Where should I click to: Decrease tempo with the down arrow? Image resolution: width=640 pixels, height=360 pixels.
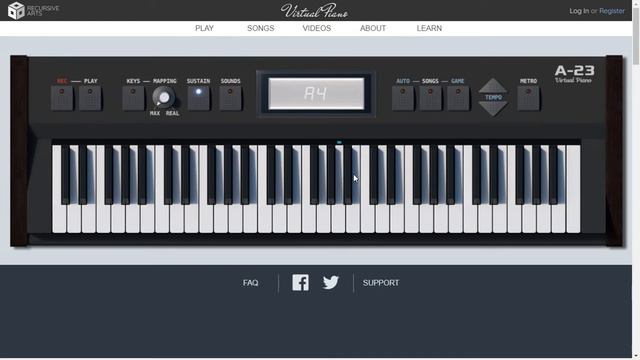493,109
